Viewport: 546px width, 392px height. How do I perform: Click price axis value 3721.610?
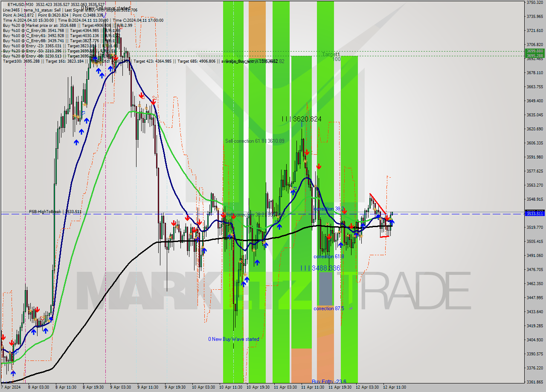click(534, 31)
